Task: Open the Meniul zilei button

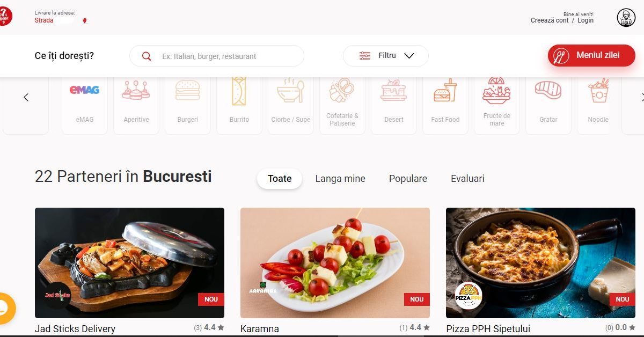Action: coord(591,55)
